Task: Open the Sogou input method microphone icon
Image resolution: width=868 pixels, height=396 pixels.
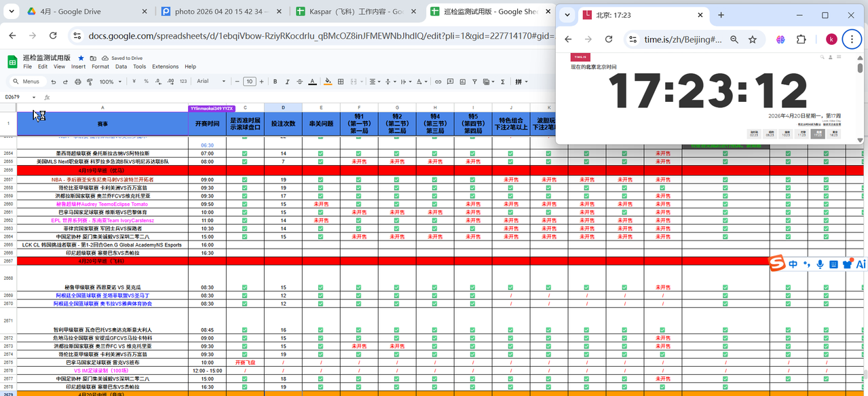Action: coord(820,264)
